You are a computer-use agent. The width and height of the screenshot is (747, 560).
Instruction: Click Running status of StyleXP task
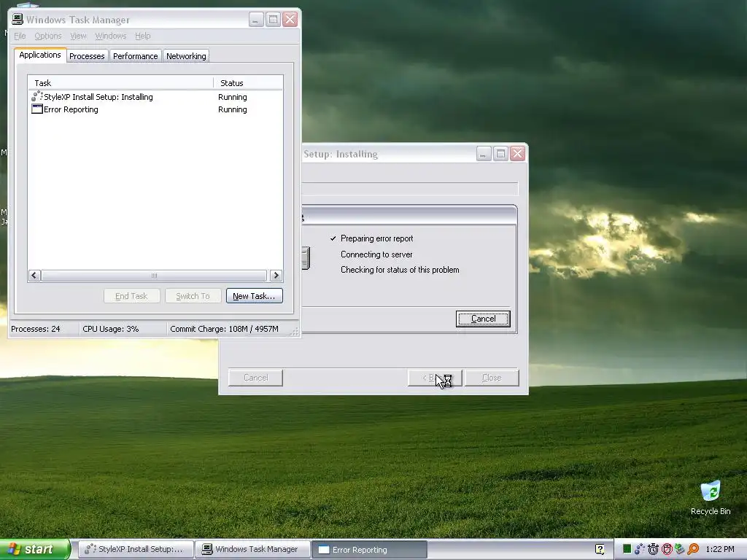(233, 97)
